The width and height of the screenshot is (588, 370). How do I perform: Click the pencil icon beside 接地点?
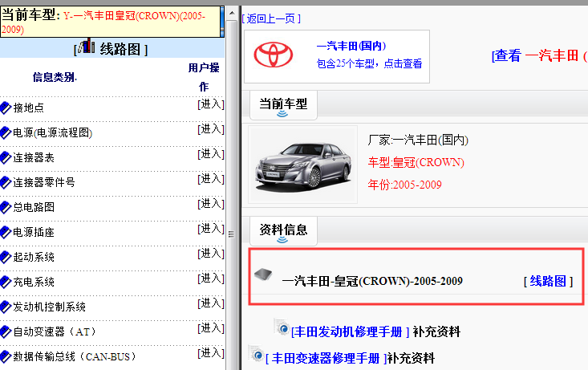(6, 108)
